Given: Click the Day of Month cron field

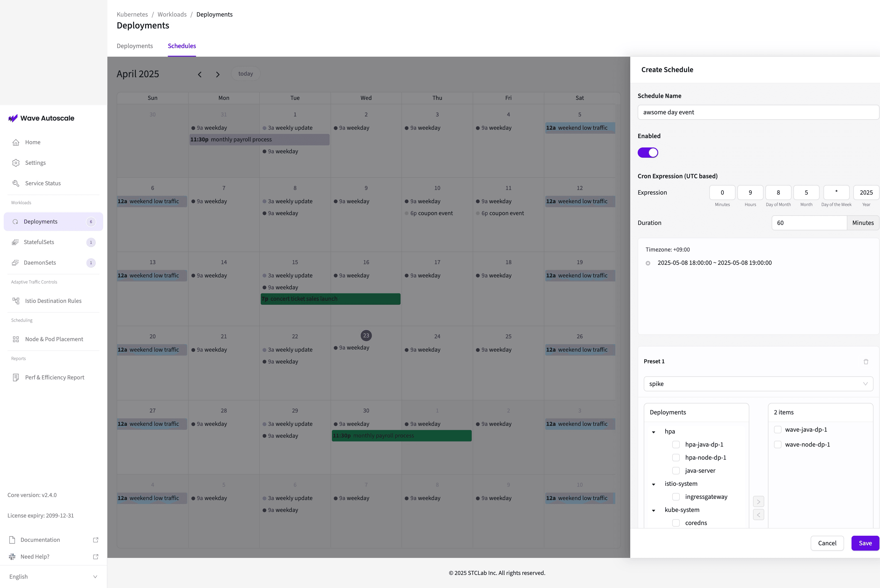Looking at the screenshot, I should point(778,192).
